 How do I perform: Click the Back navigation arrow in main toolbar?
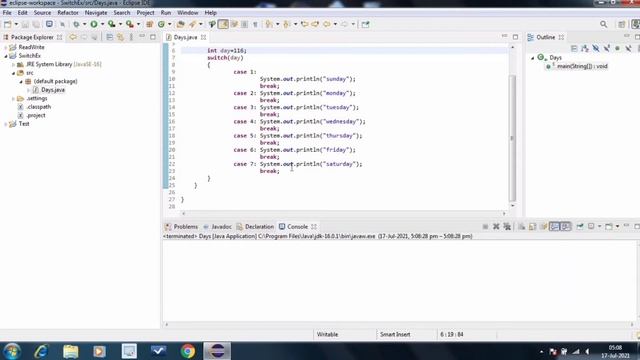[x=327, y=24]
